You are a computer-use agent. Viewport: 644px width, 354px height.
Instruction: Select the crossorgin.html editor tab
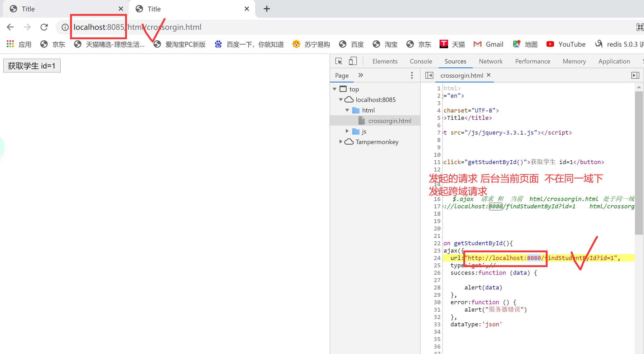(x=462, y=76)
